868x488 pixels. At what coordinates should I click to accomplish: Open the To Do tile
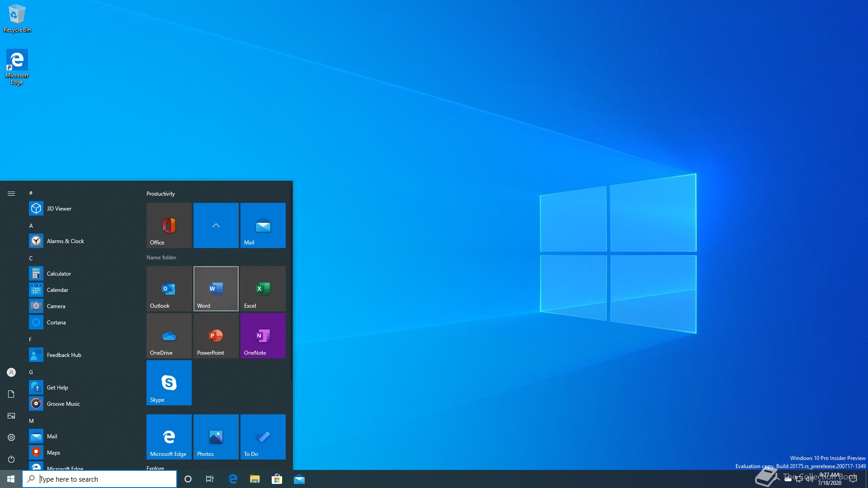coord(263,437)
